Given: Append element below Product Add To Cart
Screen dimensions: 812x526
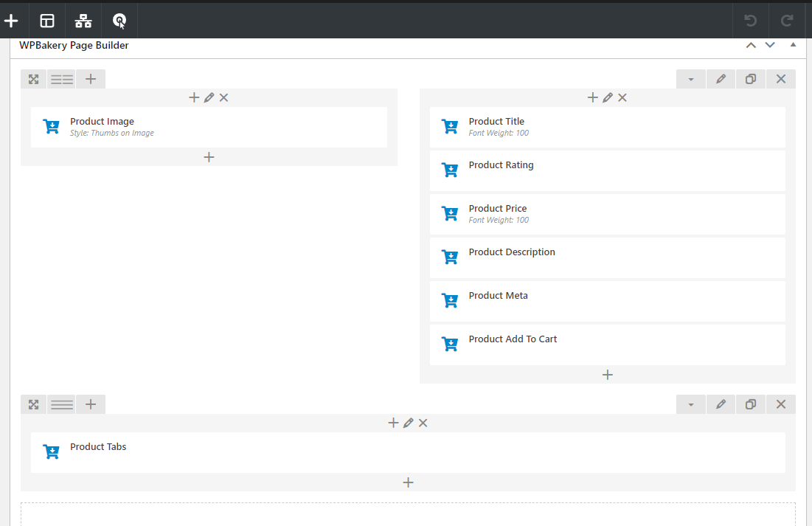Looking at the screenshot, I should [x=608, y=375].
